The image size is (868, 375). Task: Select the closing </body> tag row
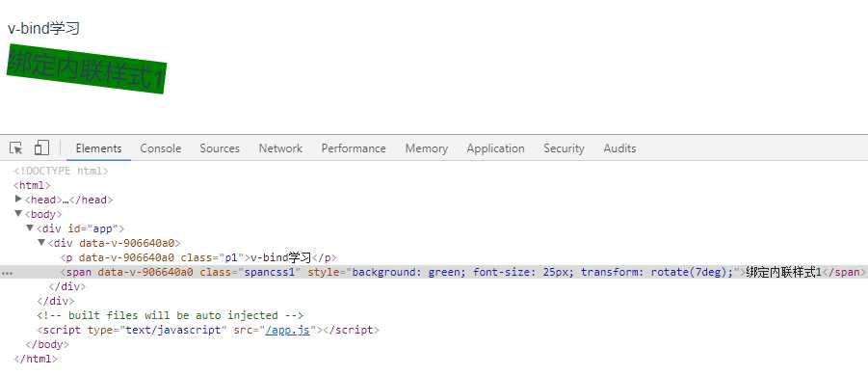pyautogui.click(x=47, y=344)
